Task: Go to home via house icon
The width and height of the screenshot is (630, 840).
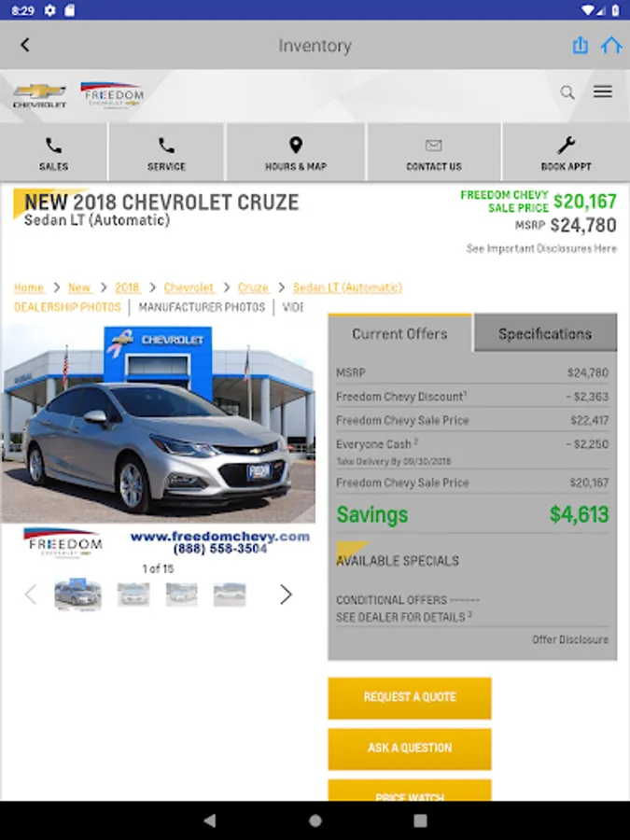Action: pyautogui.click(x=610, y=46)
